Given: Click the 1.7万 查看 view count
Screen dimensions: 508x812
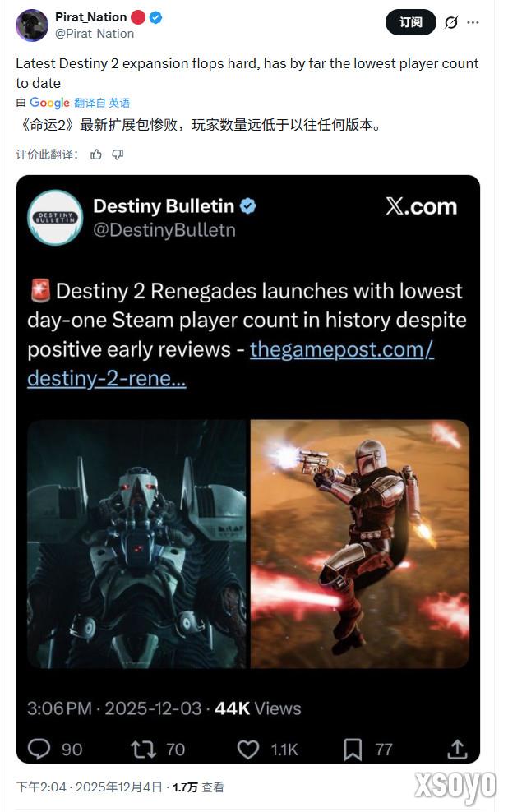Looking at the screenshot, I should (198, 787).
